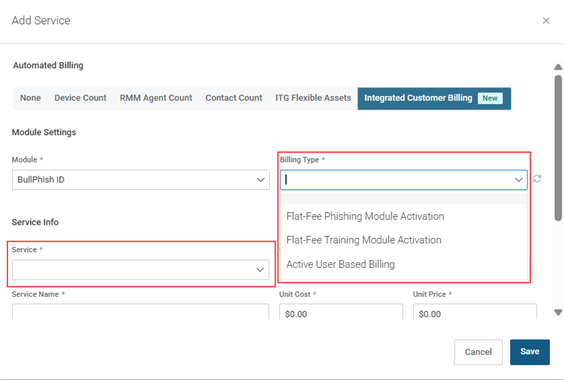
Task: Edit the Unit Price field
Action: pyautogui.click(x=475, y=312)
